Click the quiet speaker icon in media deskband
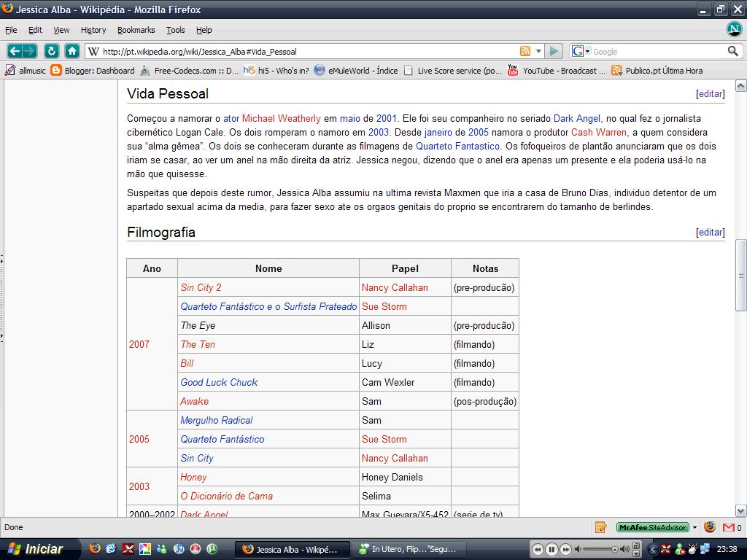Viewport: 747px width, 560px height. click(578, 549)
